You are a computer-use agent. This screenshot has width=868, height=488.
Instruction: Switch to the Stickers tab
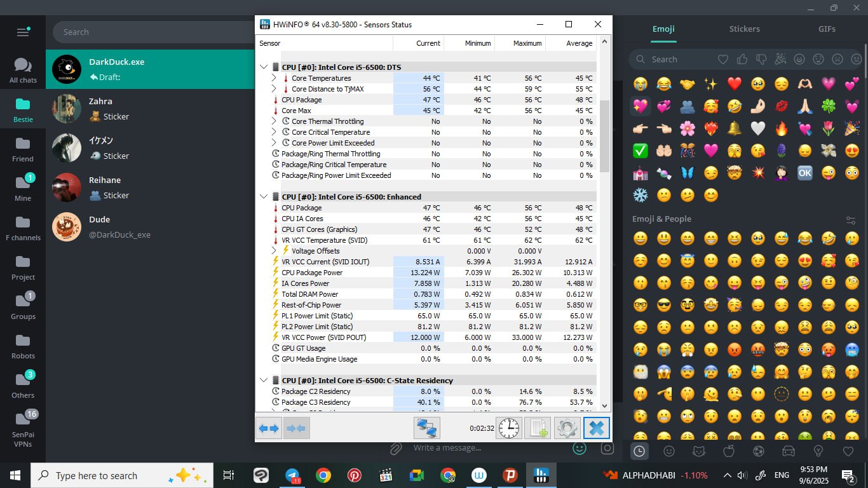click(744, 29)
